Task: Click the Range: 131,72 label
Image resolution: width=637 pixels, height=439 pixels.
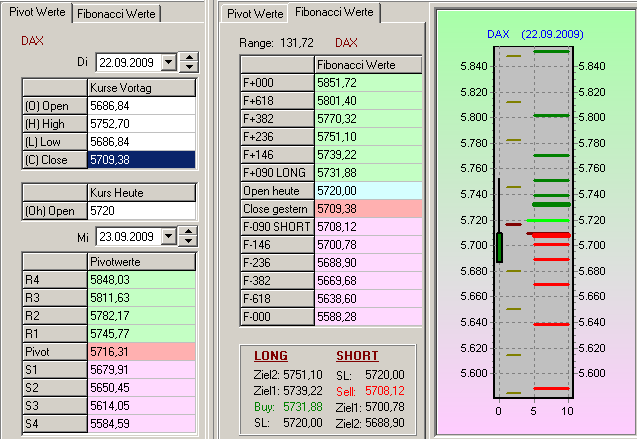Action: pyautogui.click(x=276, y=43)
